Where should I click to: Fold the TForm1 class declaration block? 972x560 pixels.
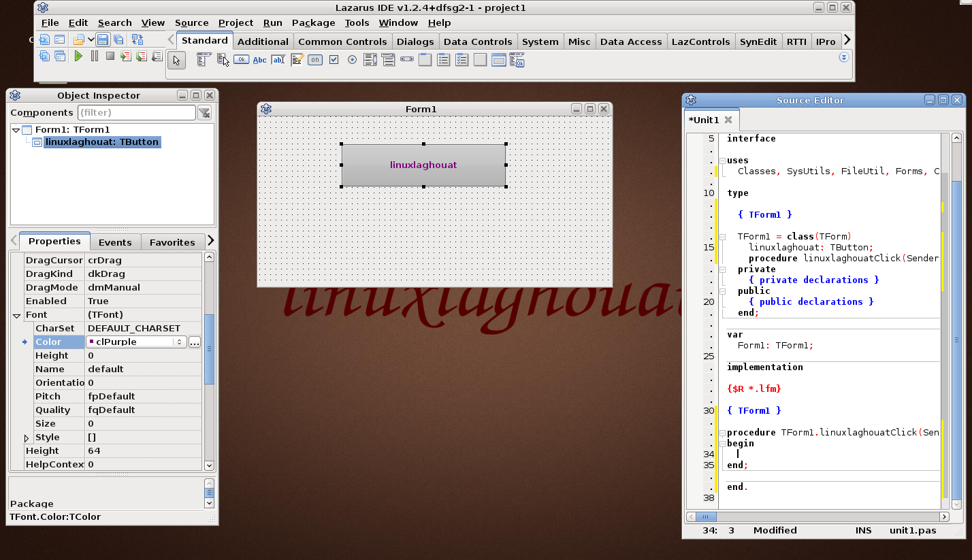coord(722,237)
